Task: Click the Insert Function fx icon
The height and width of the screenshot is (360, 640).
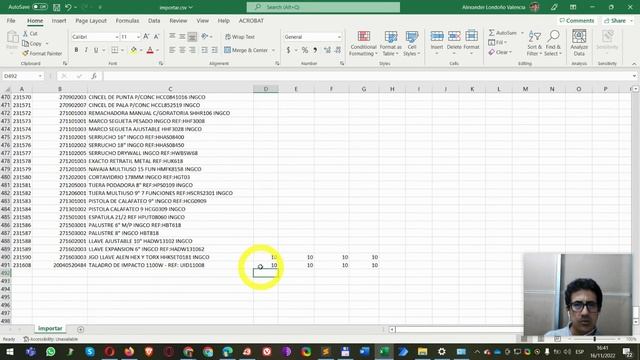Action: (x=94, y=76)
